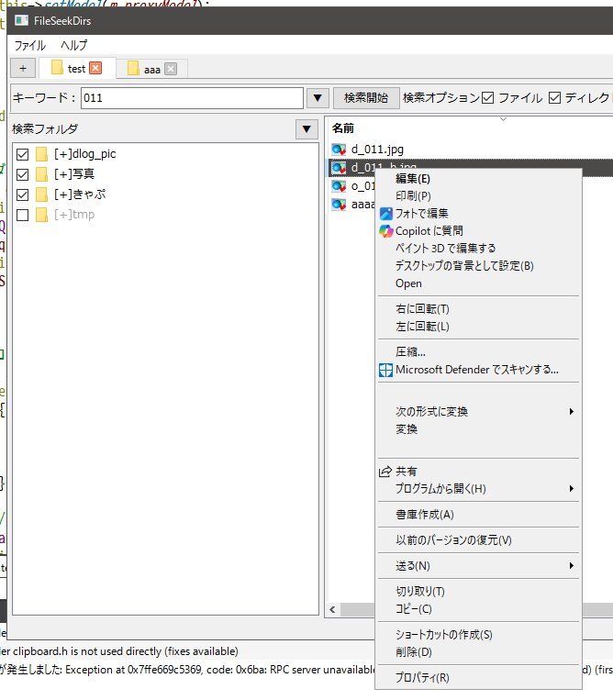Open the ヘルプ menu
The width and height of the screenshot is (613, 700).
click(74, 44)
